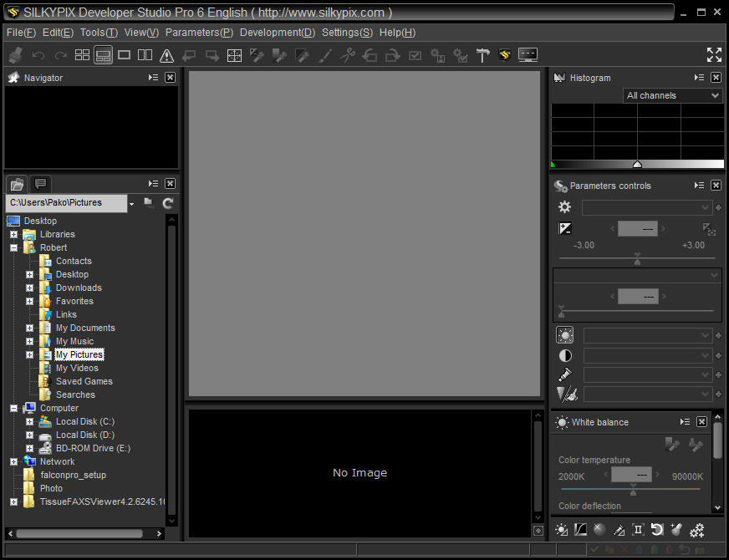Click the Color temperature slider
The image size is (729, 560).
pyautogui.click(x=632, y=489)
